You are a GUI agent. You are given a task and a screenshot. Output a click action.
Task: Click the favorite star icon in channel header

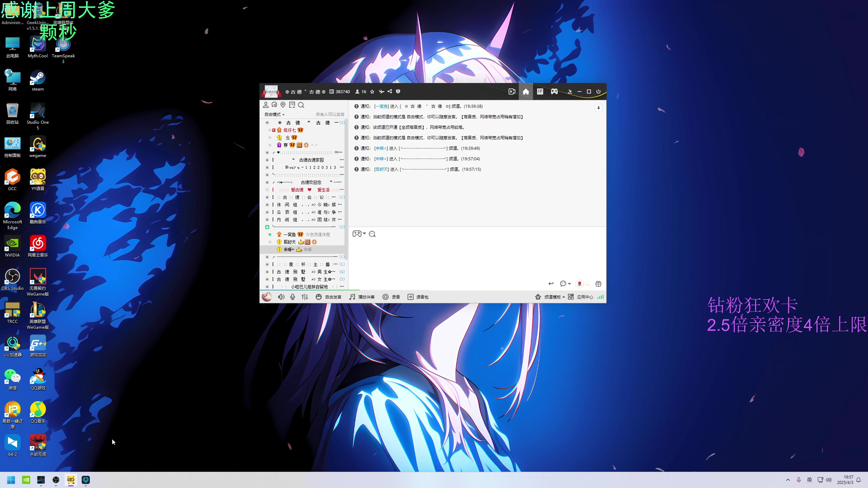click(372, 91)
